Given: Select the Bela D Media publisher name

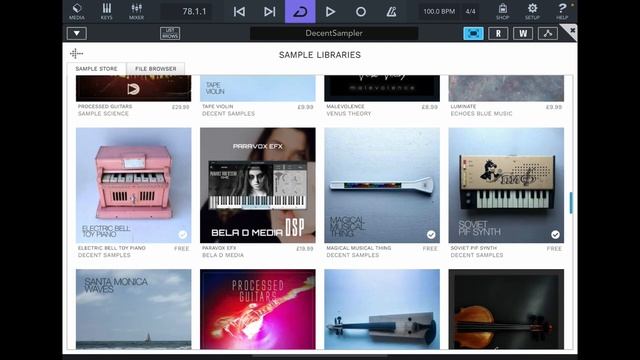Looking at the screenshot, I should point(223,255).
